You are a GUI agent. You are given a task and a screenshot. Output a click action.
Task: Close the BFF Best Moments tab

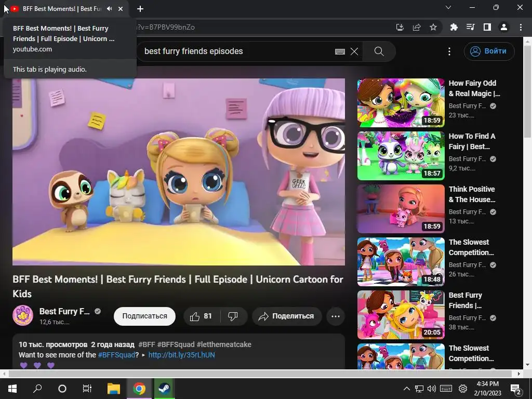121,9
